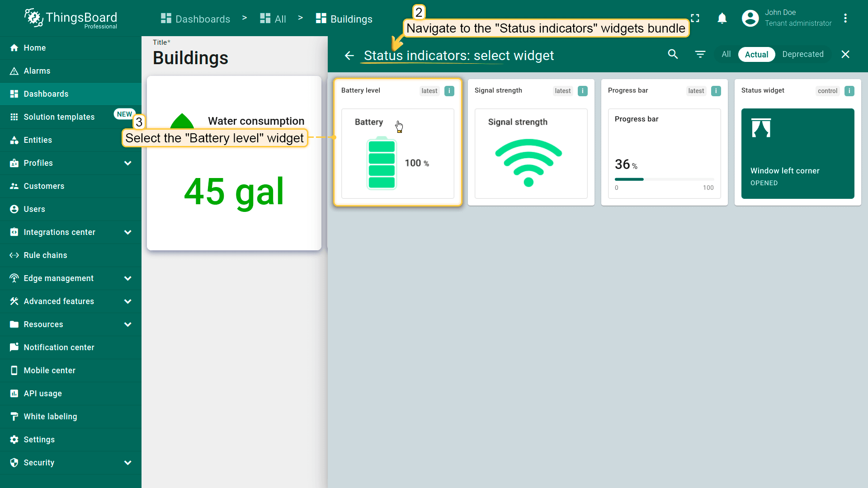This screenshot has width=868, height=488.
Task: Expand the Security sidebar section
Action: [x=128, y=463]
